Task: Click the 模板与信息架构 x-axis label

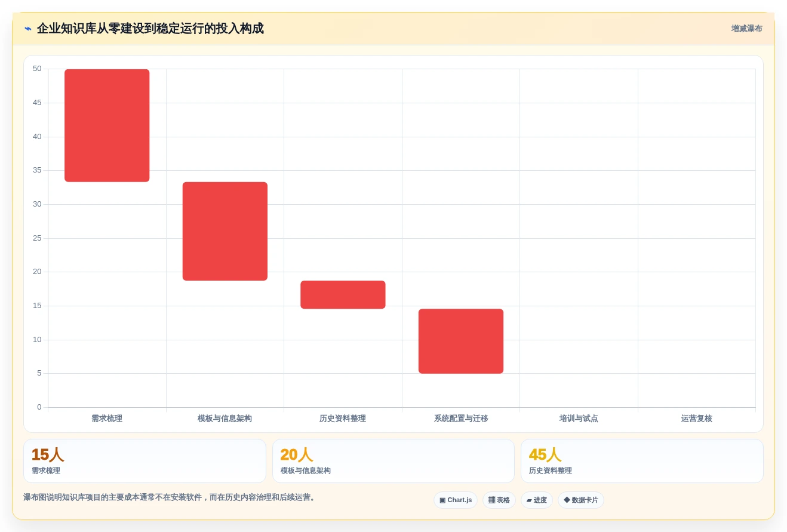Action: pyautogui.click(x=225, y=419)
